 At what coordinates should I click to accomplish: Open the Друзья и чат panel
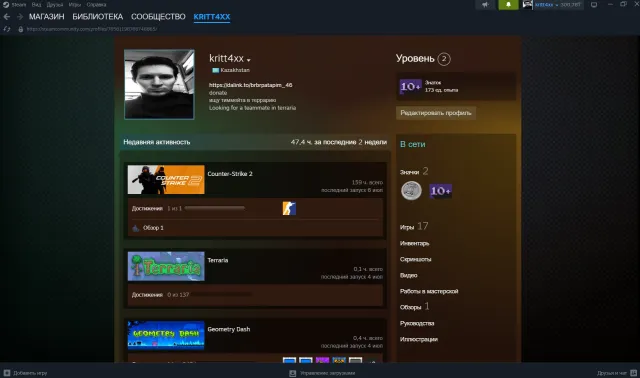[612, 373]
